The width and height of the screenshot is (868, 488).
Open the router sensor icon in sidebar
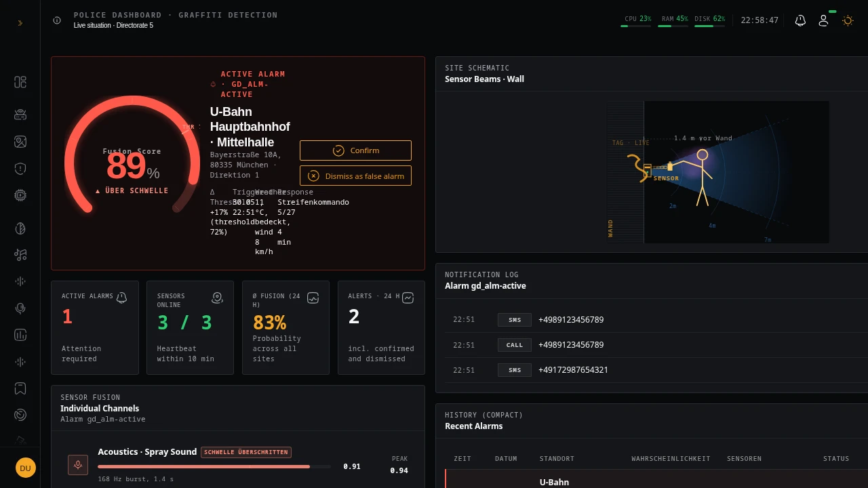point(20,115)
